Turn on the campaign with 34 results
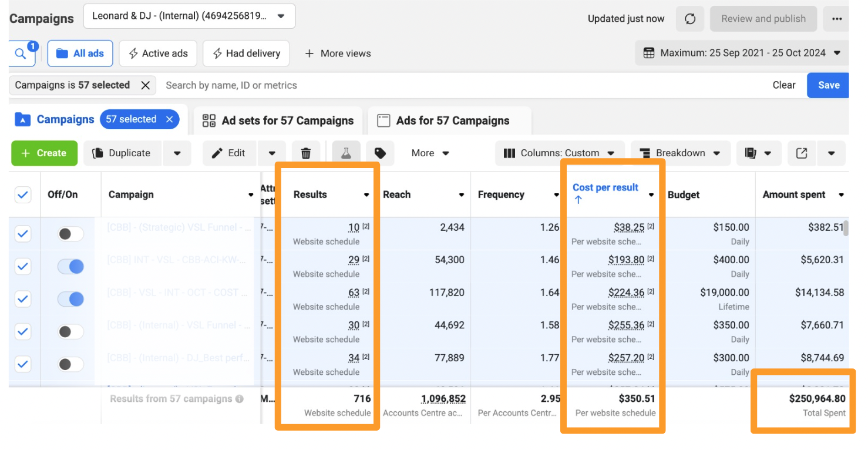 (x=70, y=364)
